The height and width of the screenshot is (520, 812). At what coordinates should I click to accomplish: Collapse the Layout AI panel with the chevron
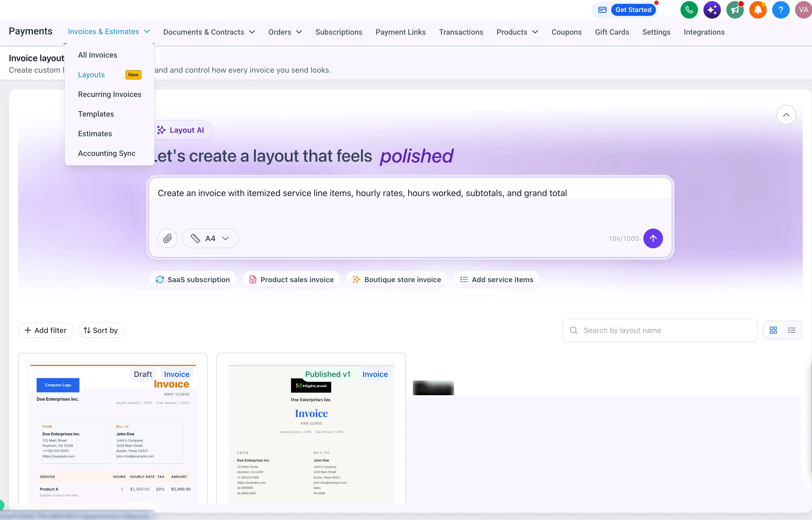[786, 115]
